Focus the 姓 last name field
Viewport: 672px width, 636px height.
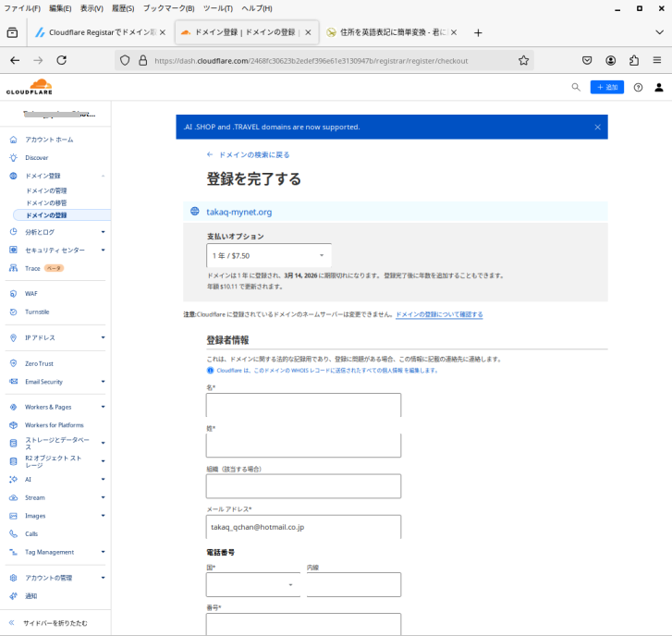(x=303, y=446)
